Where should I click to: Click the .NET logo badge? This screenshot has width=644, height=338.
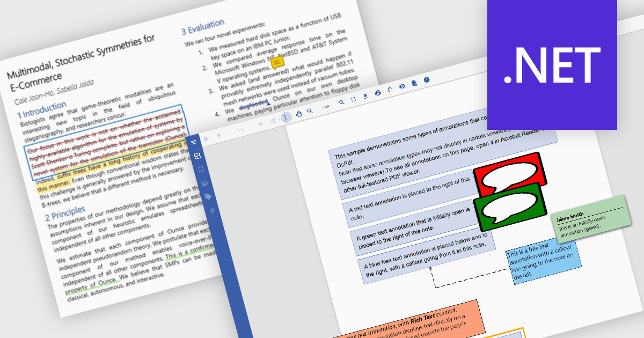pyautogui.click(x=552, y=64)
